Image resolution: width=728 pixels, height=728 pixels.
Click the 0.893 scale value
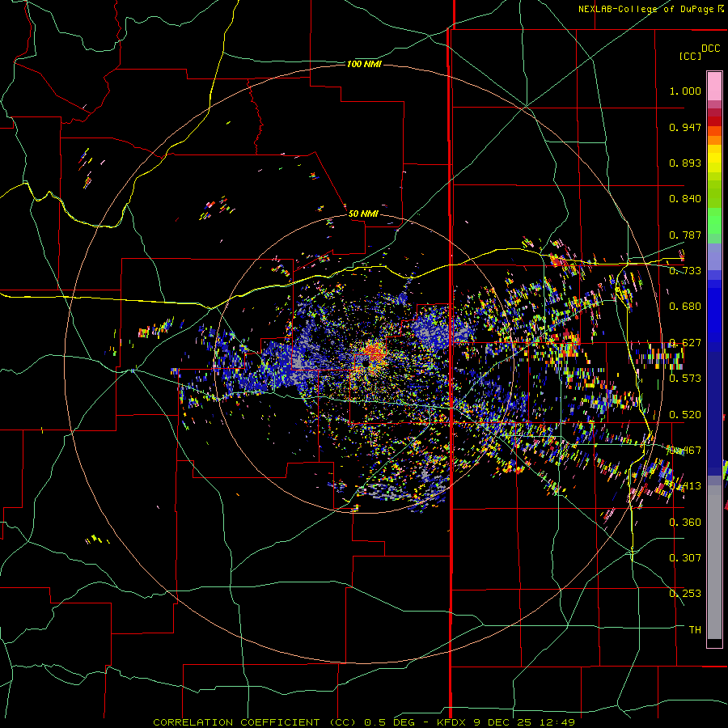pos(685,163)
